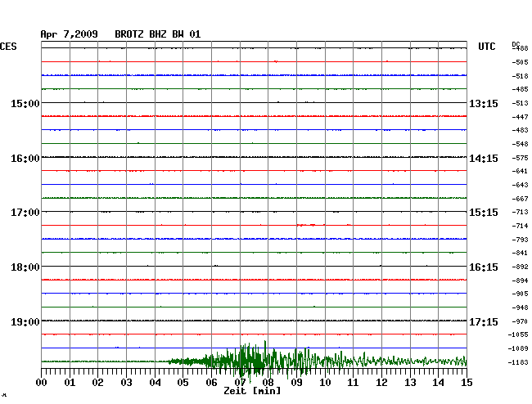Click the 'Zeit [min]' x-axis label
This screenshot has width=532, height=404.
point(253,391)
